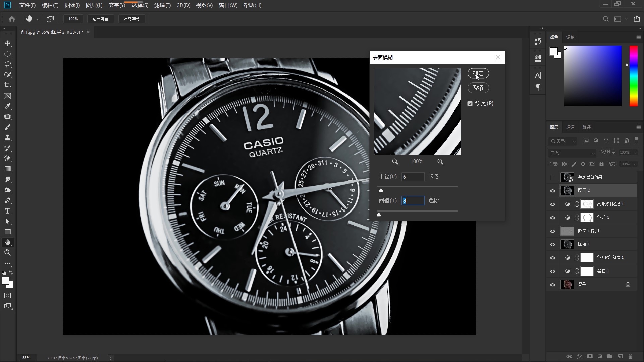Select the Horizontal Type tool
This screenshot has width=644, height=362.
pyautogui.click(x=7, y=211)
